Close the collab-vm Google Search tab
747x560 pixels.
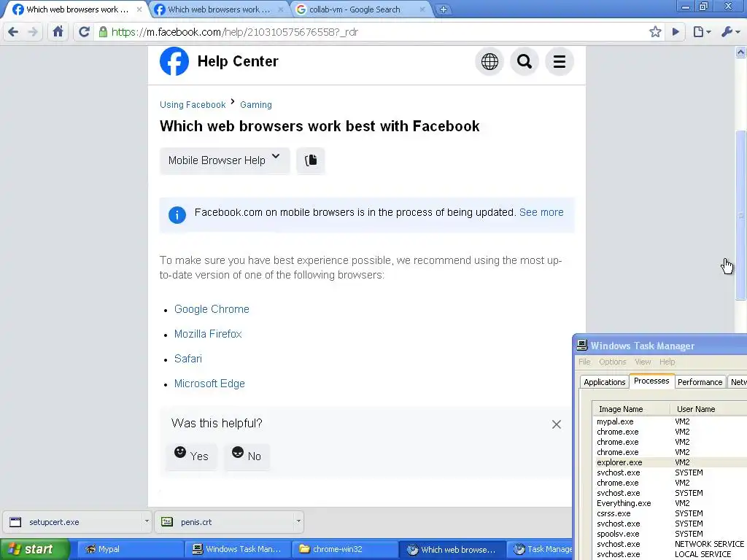tap(422, 9)
